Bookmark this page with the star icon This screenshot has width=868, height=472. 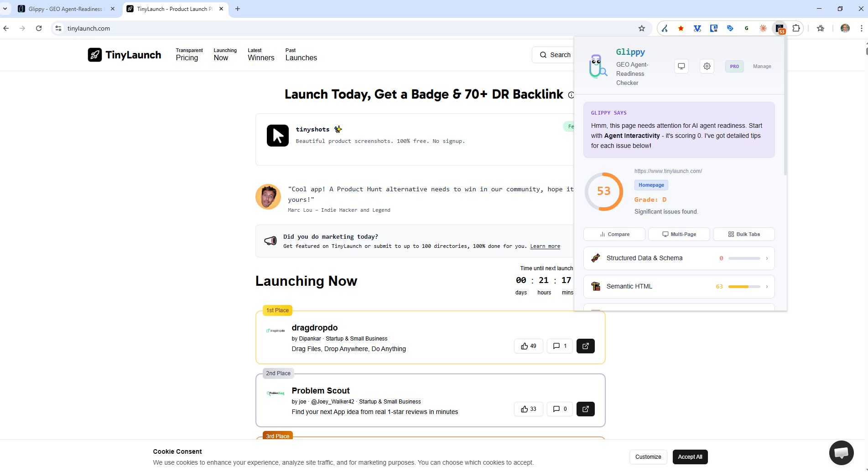pos(641,28)
